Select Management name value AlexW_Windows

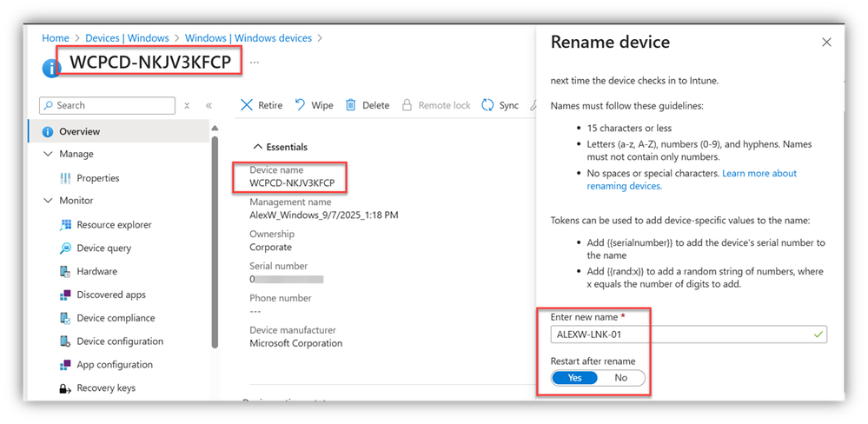(324, 215)
